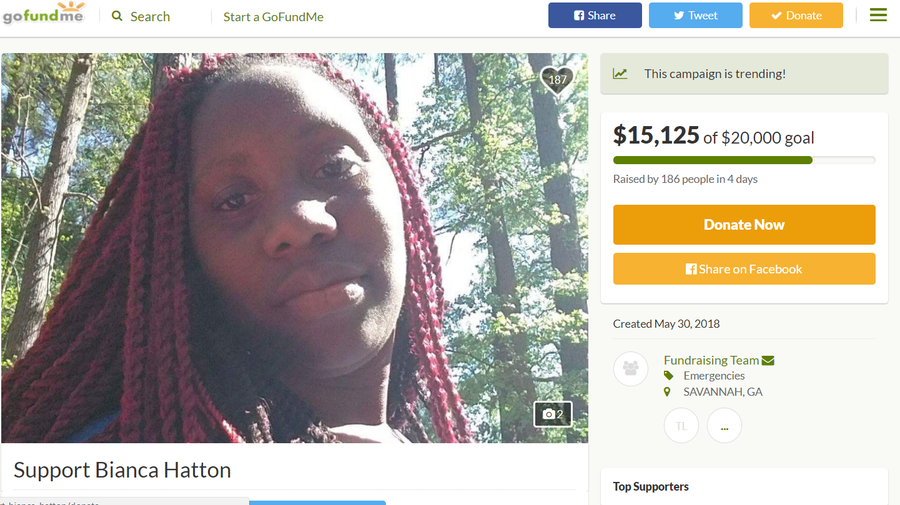Click the campaign main photo

[294, 248]
